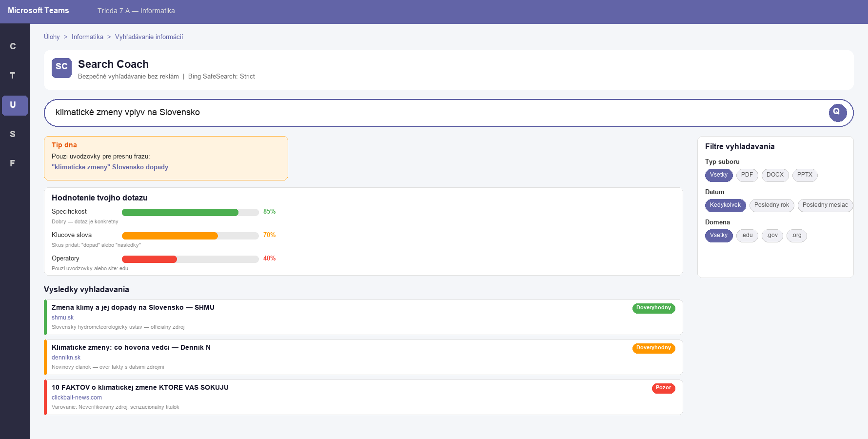Go to Úlohy breadcrumb
The width and height of the screenshot is (868, 439).
click(x=52, y=37)
